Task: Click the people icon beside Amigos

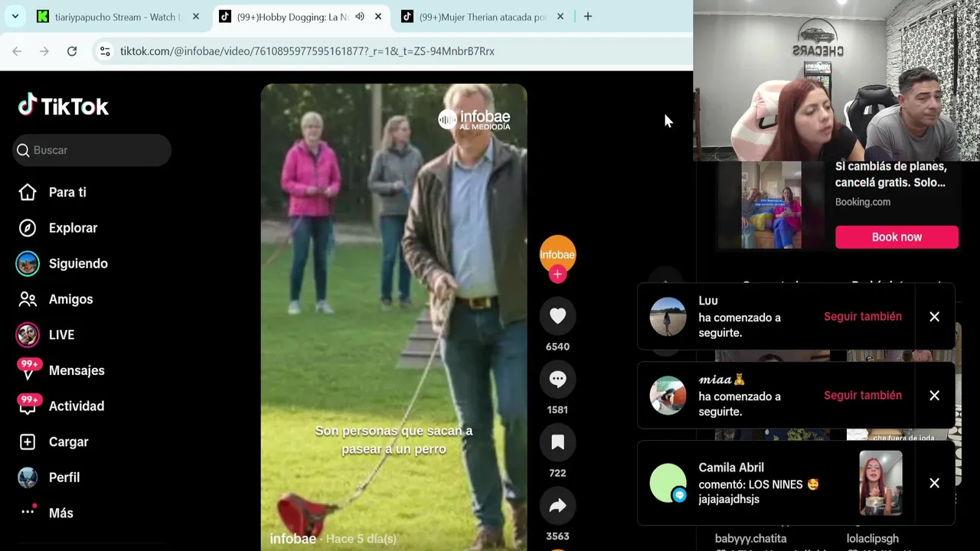Action: point(28,299)
